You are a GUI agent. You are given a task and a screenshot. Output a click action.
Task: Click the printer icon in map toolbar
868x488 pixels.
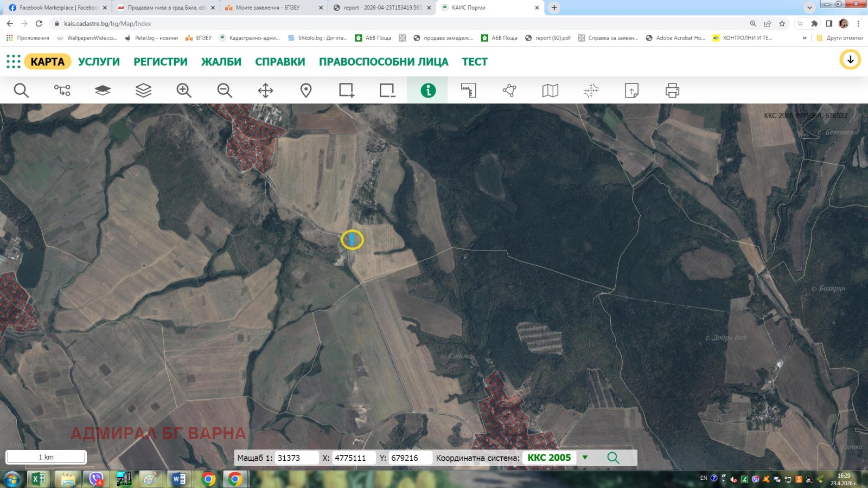[672, 90]
